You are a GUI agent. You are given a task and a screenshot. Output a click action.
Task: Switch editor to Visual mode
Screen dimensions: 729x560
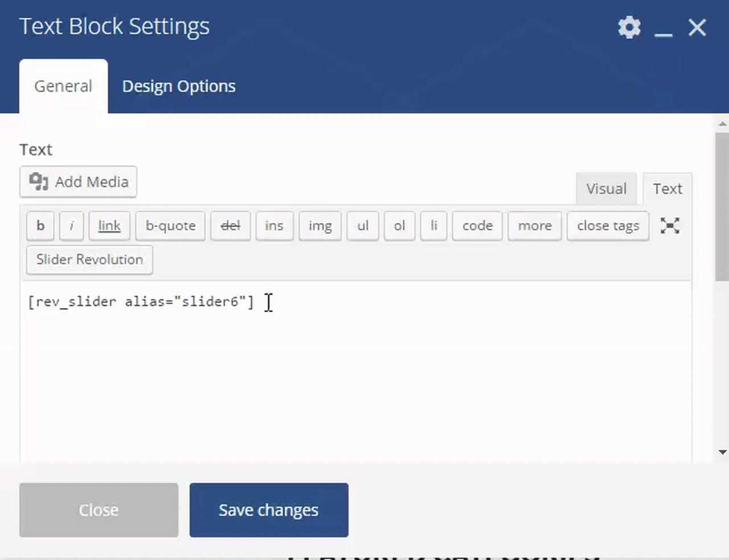[606, 189]
